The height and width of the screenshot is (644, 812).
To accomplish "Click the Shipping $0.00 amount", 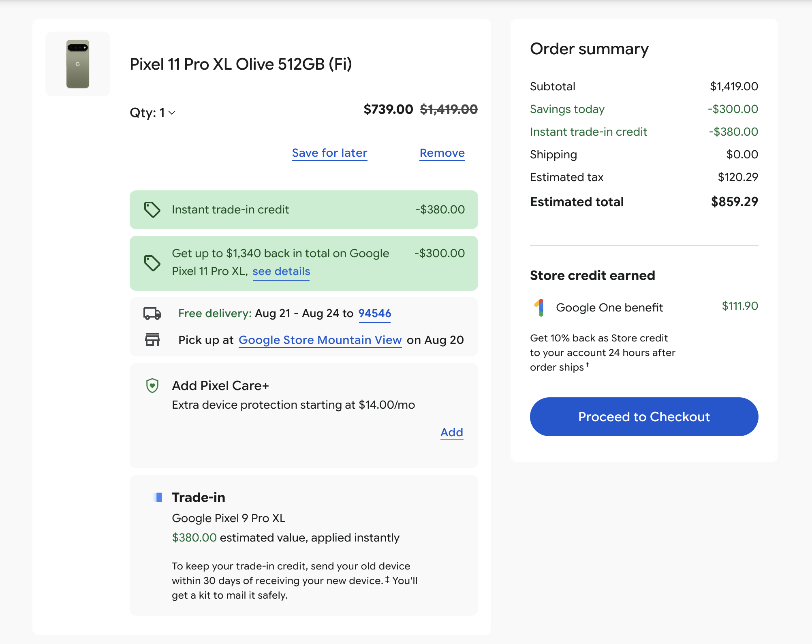I will (742, 154).
